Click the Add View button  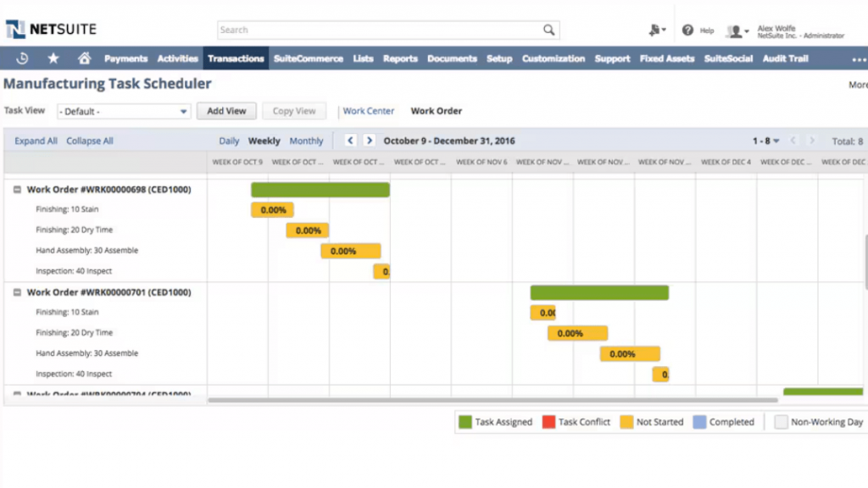pos(226,111)
